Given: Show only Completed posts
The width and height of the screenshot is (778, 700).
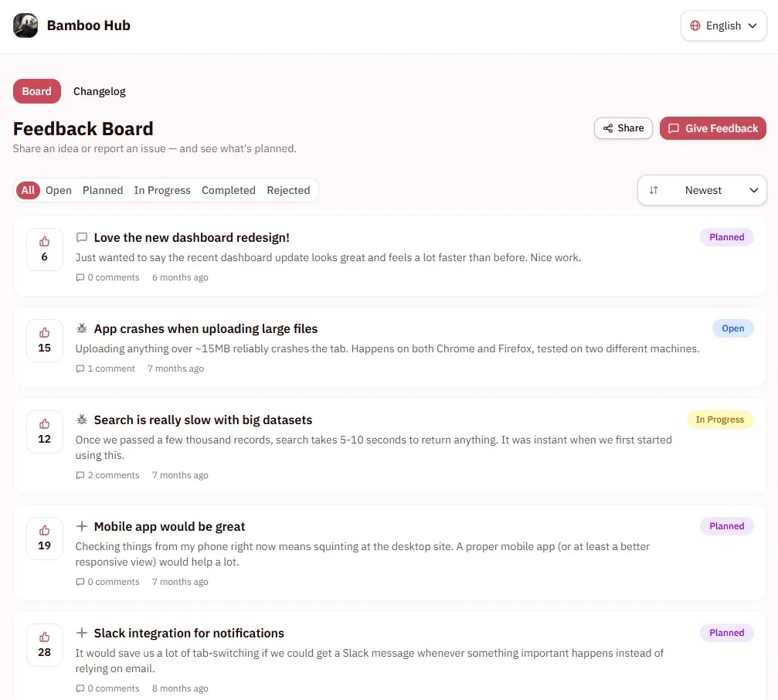Looking at the screenshot, I should [229, 190].
